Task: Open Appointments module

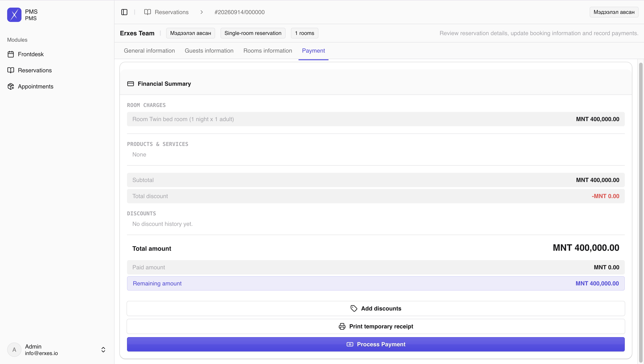Action: point(36,86)
